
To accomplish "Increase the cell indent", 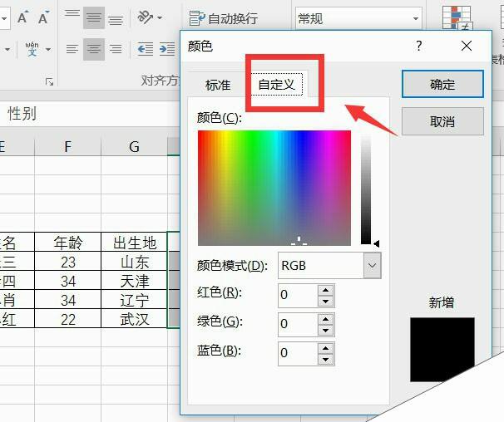I will (x=167, y=49).
